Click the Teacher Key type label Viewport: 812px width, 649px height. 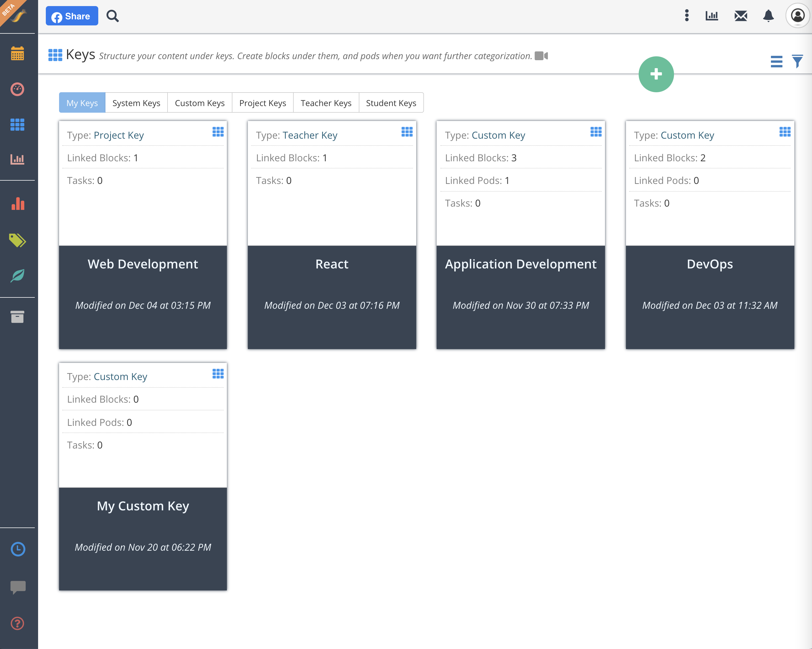(310, 135)
